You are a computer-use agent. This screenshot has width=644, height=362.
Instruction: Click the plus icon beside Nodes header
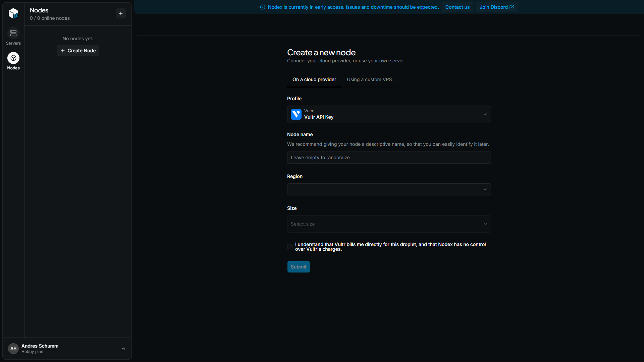[x=121, y=13]
